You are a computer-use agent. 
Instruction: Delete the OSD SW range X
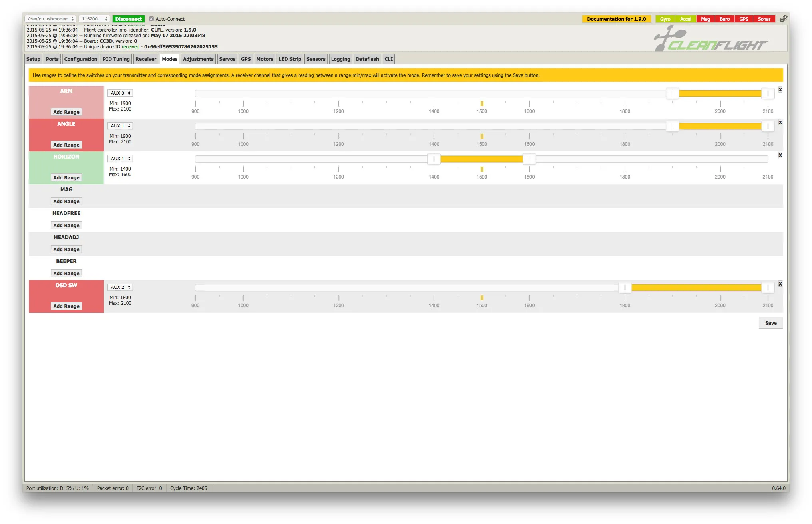pyautogui.click(x=780, y=284)
